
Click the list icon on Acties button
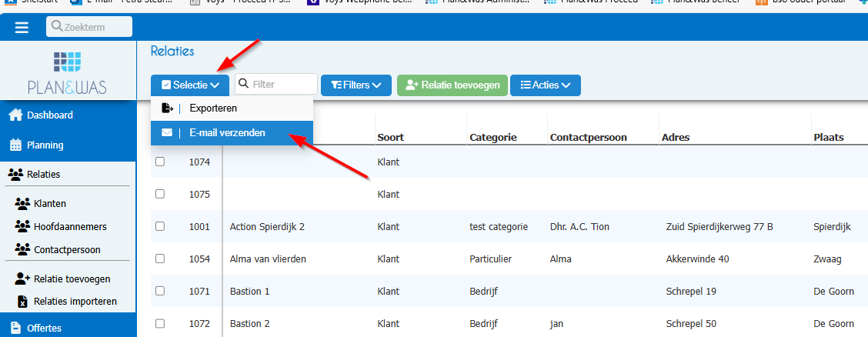point(526,85)
